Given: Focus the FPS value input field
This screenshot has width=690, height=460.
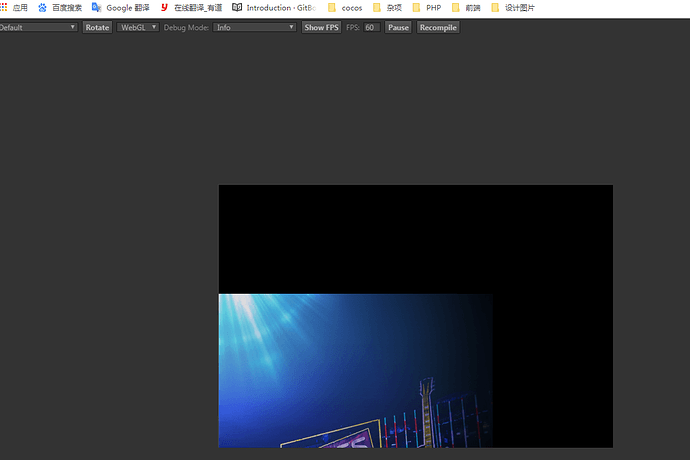Looking at the screenshot, I should tap(371, 27).
